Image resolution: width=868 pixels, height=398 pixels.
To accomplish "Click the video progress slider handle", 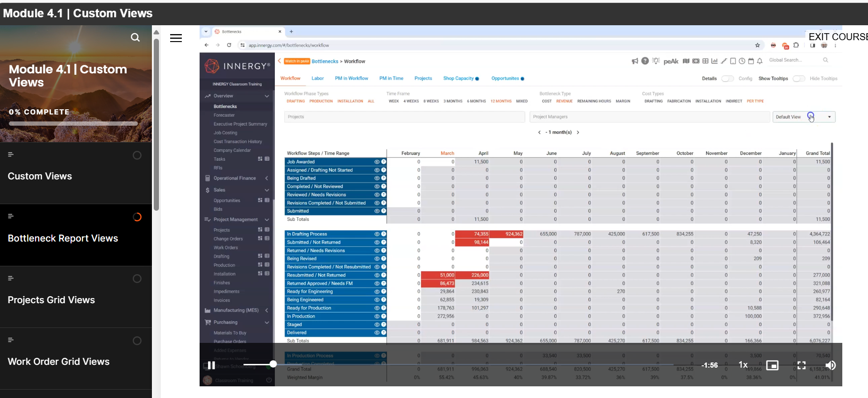I will (x=273, y=364).
